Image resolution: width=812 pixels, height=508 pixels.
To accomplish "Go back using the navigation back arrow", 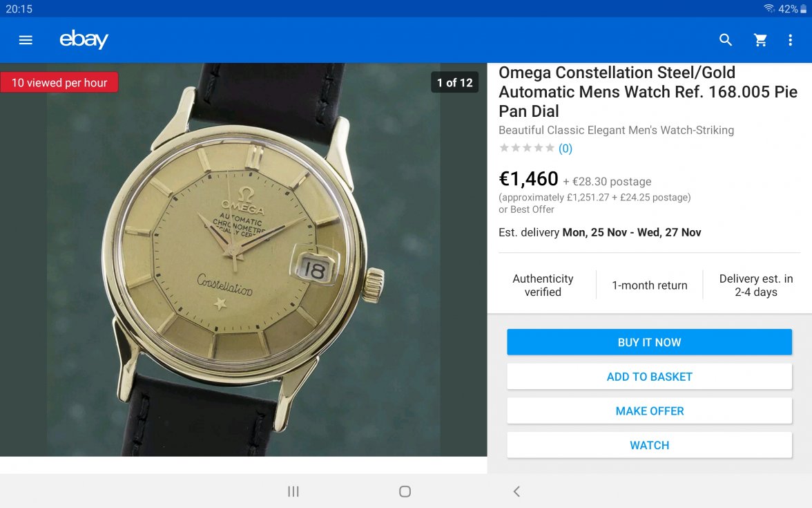I will coord(516,491).
